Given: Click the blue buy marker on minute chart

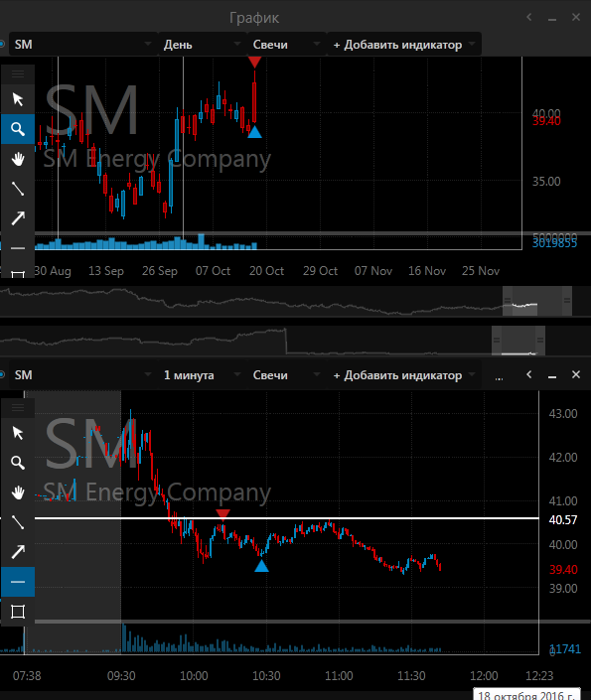Looking at the screenshot, I should 262,566.
